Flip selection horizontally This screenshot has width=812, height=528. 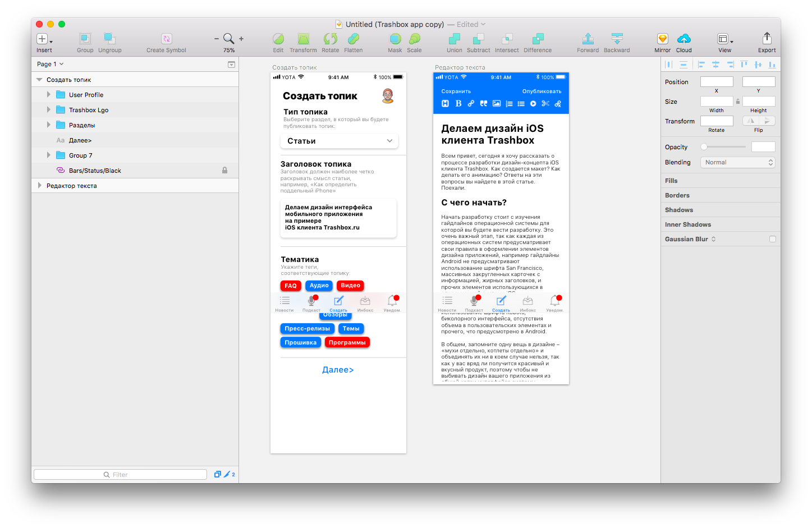[x=751, y=121]
